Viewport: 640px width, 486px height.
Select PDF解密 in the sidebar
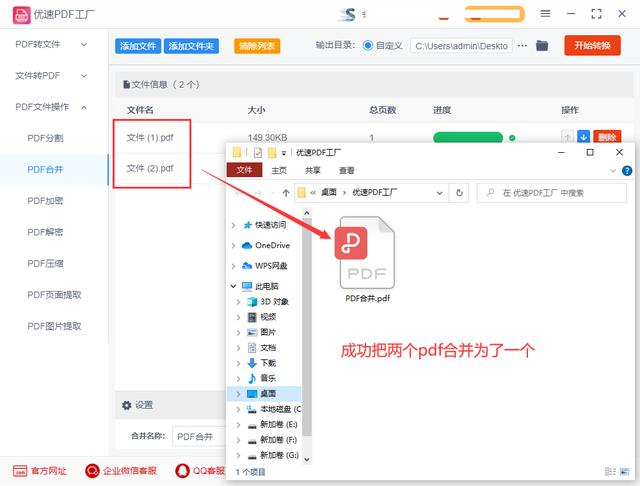tap(45, 232)
